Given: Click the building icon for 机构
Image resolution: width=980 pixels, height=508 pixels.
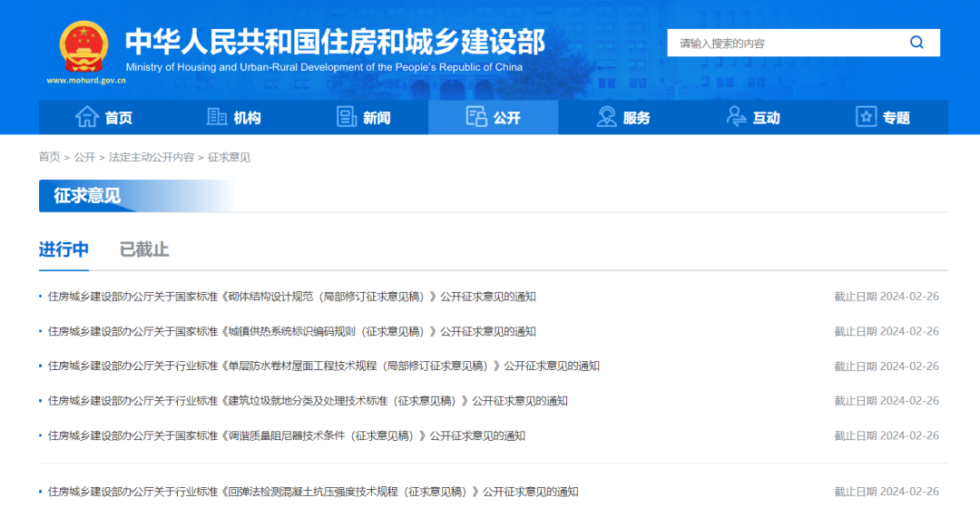Looking at the screenshot, I should (217, 117).
